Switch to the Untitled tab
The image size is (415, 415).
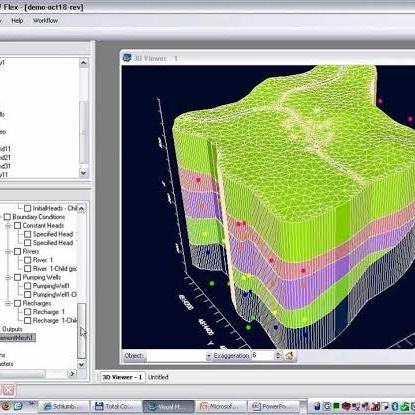[x=158, y=377]
